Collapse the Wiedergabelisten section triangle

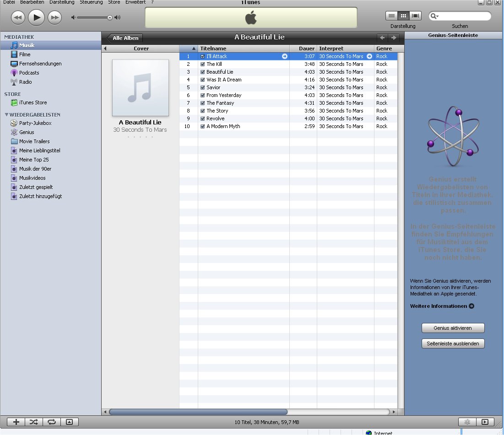pos(6,115)
